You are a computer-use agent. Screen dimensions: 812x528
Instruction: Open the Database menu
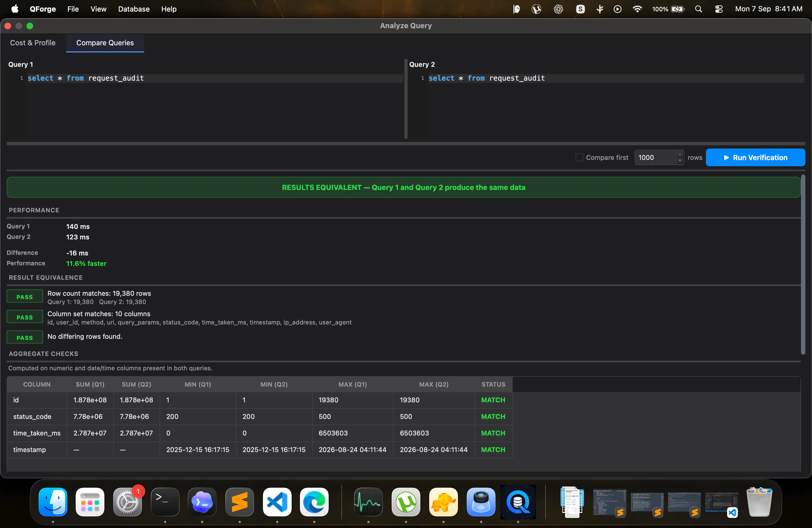pos(134,9)
